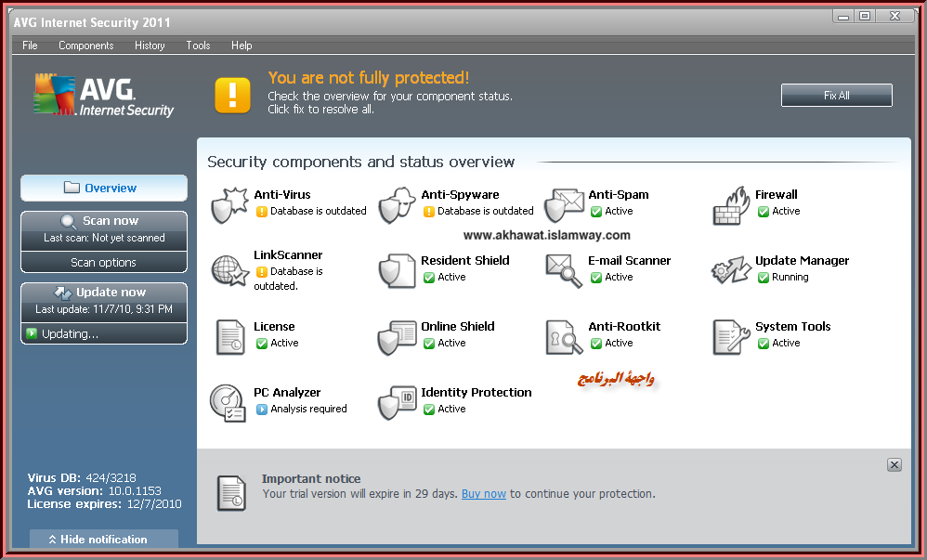Open the Identity Protection ID shield icon

398,403
